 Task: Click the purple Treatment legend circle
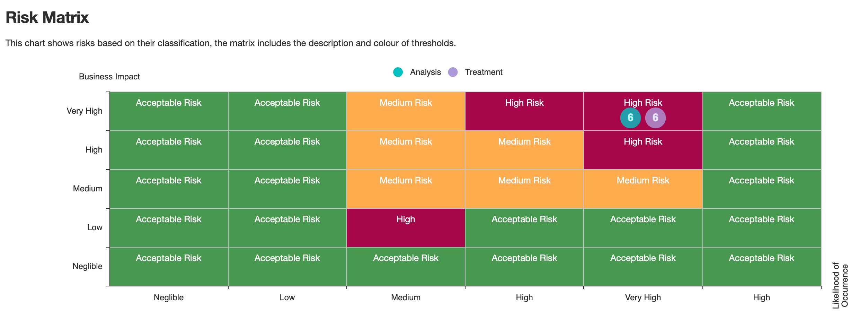point(453,72)
